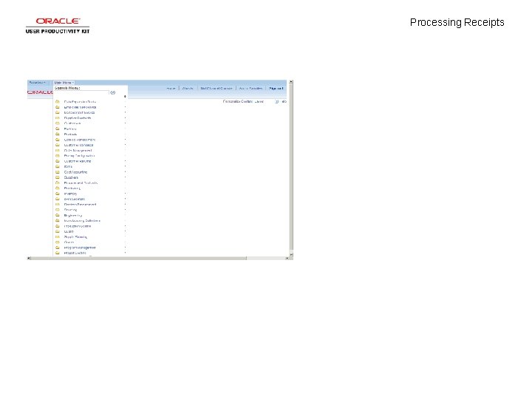Click the Pricing Configuration folder icon
This screenshot has width=532, height=399.
click(58, 156)
